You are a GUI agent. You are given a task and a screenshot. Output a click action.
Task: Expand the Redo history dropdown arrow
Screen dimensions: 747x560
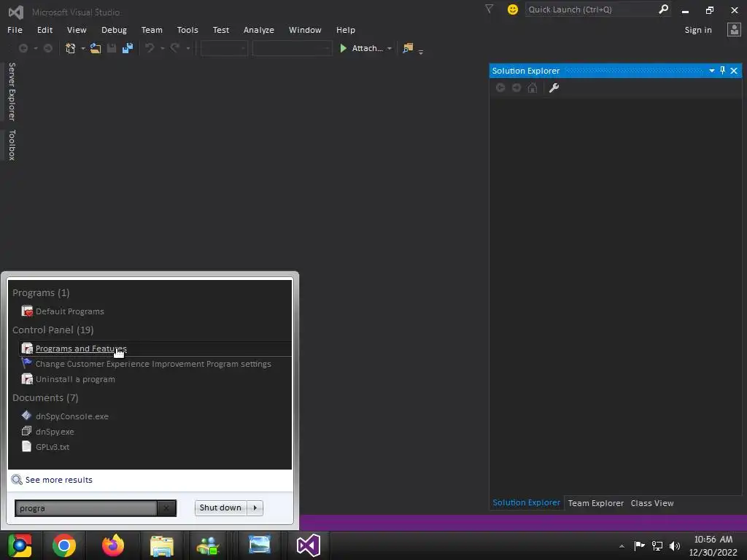[187, 49]
